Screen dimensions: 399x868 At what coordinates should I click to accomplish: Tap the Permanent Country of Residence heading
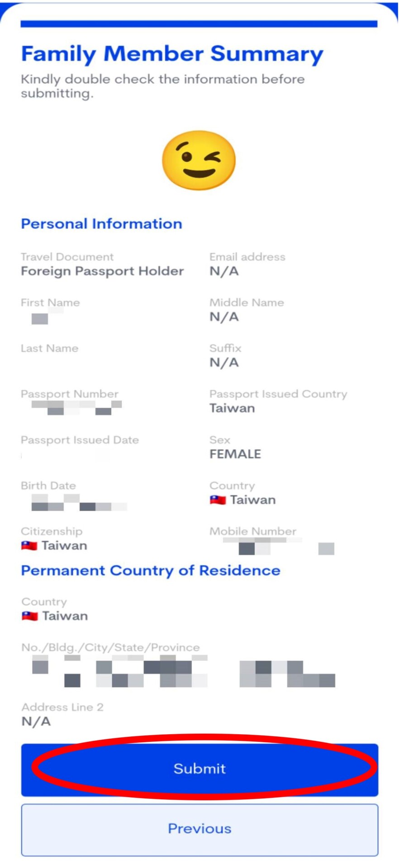pos(151,571)
